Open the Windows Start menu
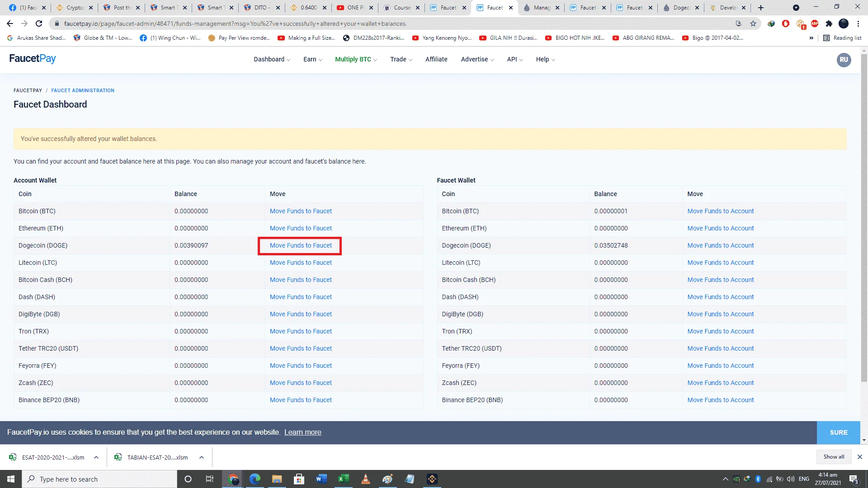 [x=11, y=479]
